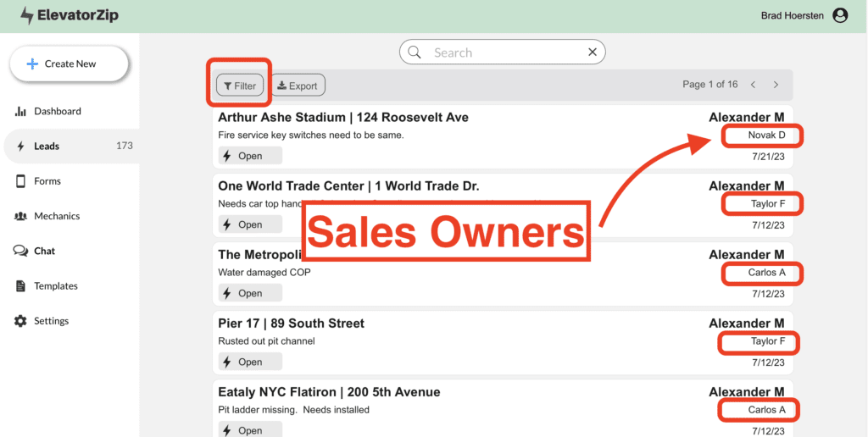Go to the previous page arrow

pos(753,85)
